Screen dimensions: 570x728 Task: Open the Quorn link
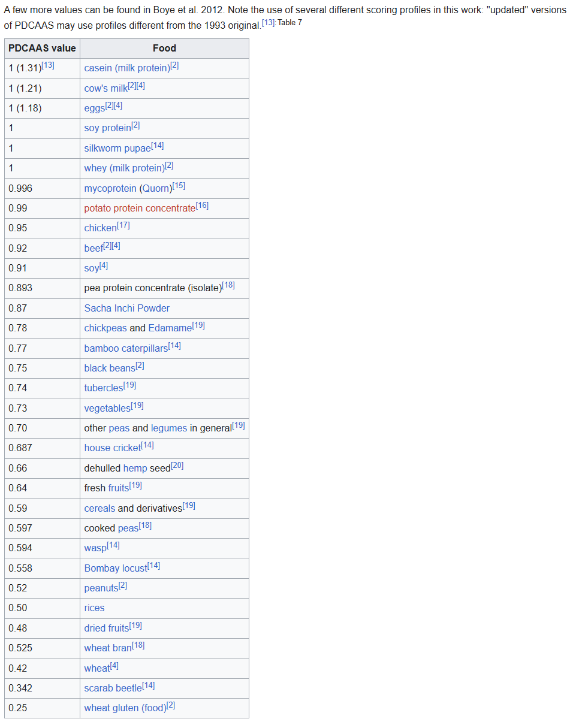coord(156,188)
